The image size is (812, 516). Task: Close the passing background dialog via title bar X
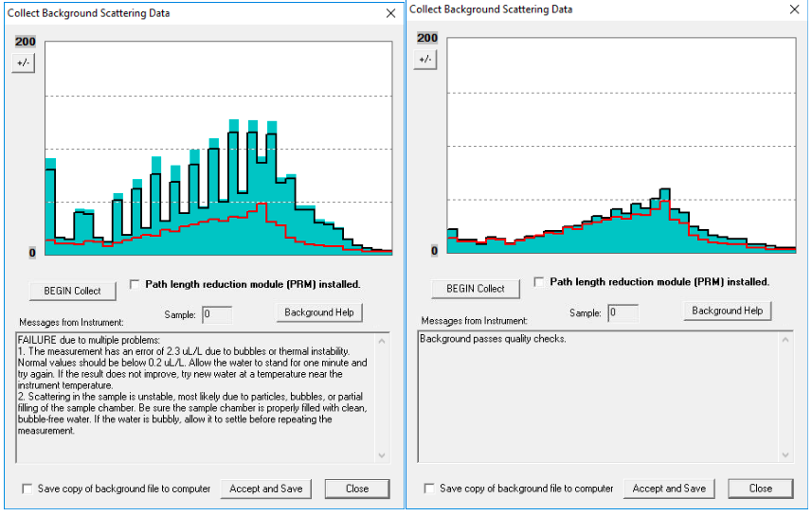click(794, 9)
